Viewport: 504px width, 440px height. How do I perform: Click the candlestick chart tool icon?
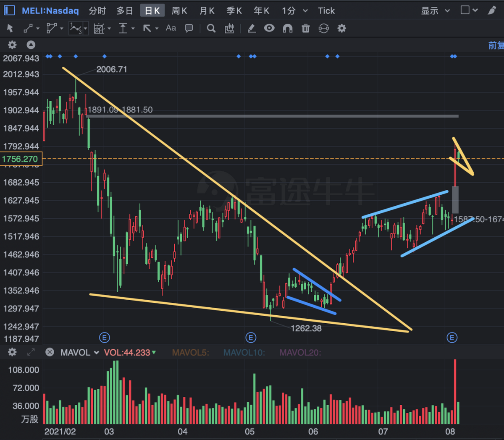(x=229, y=28)
